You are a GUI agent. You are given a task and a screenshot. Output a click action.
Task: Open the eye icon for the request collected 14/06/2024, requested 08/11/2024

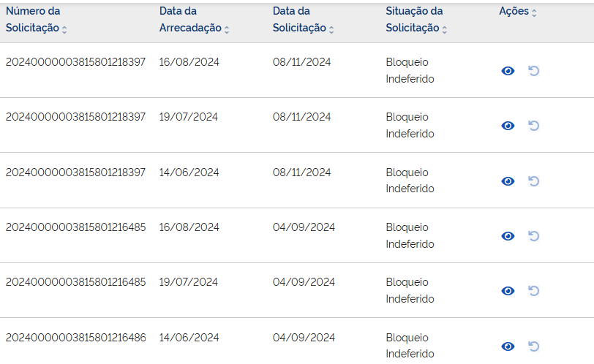click(508, 181)
